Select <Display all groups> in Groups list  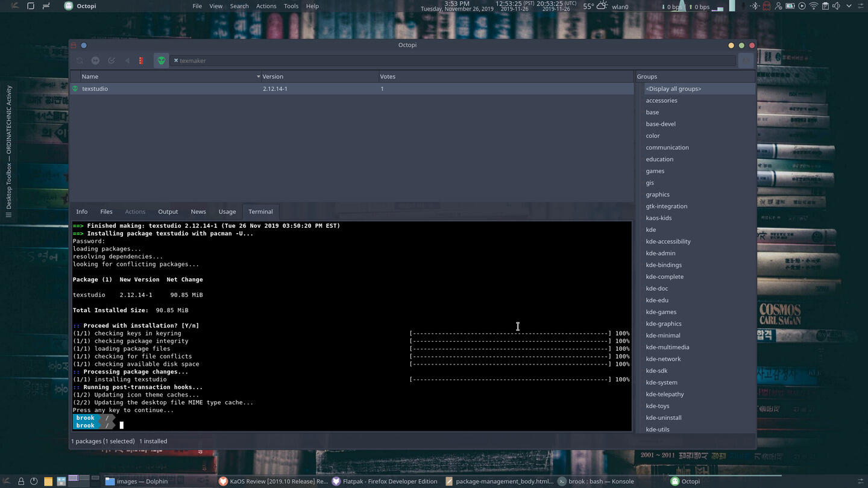(x=700, y=89)
